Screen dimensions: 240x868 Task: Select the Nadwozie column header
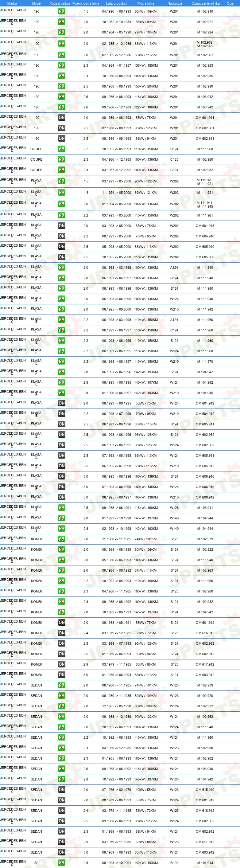pyautogui.click(x=175, y=3)
